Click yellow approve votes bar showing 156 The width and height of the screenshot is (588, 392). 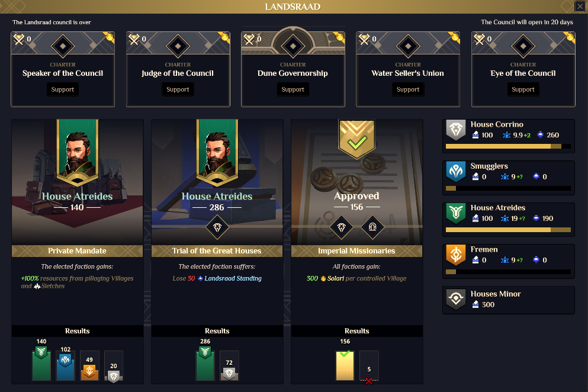click(345, 366)
